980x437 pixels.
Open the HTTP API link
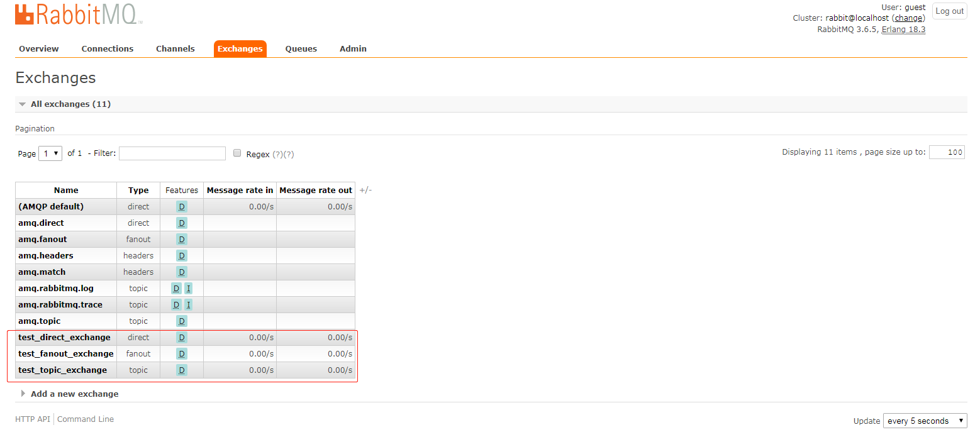33,419
